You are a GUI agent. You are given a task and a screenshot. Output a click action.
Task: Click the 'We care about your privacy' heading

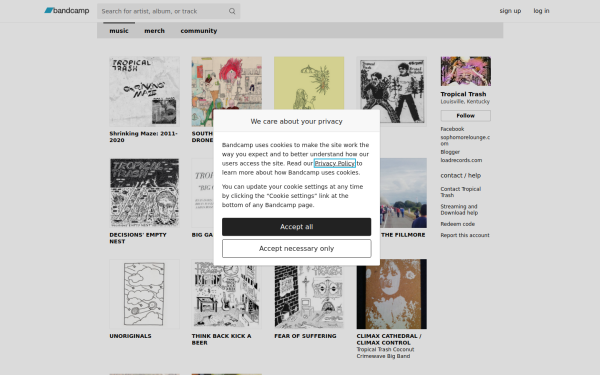297,121
